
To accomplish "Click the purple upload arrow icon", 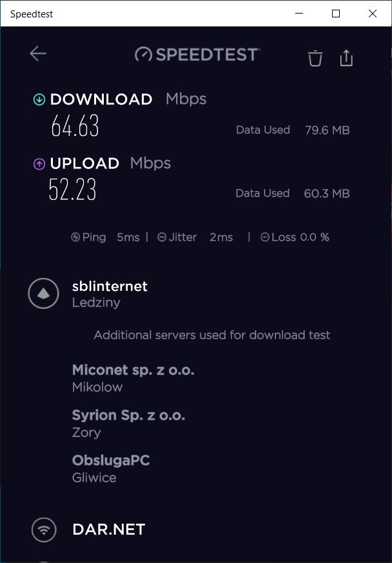I will 39,164.
